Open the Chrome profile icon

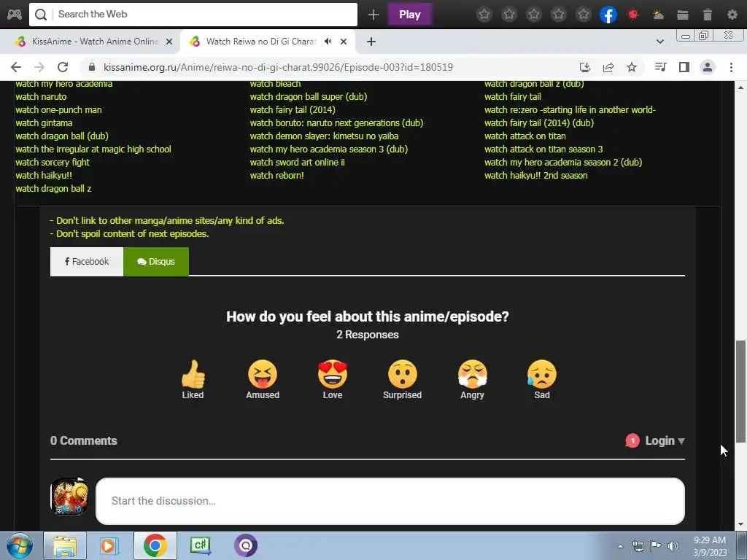pyautogui.click(x=708, y=67)
